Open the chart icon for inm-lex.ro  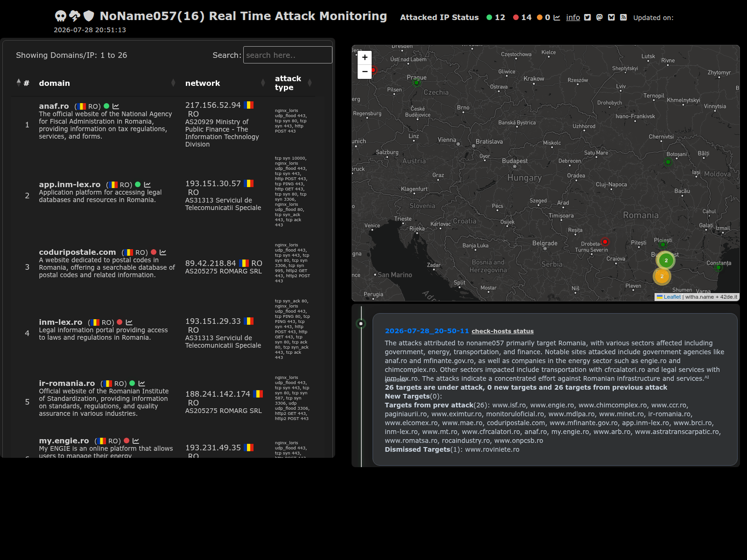129,322
